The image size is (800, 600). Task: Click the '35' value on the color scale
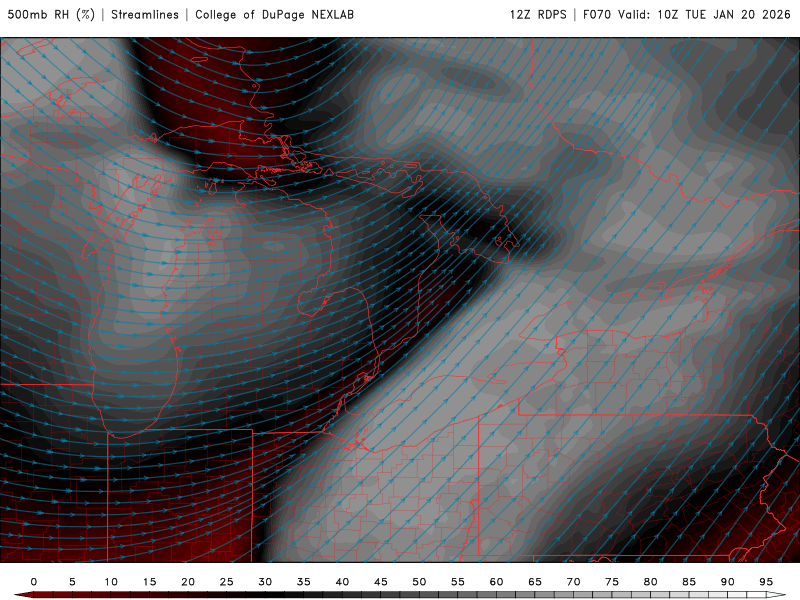304,582
